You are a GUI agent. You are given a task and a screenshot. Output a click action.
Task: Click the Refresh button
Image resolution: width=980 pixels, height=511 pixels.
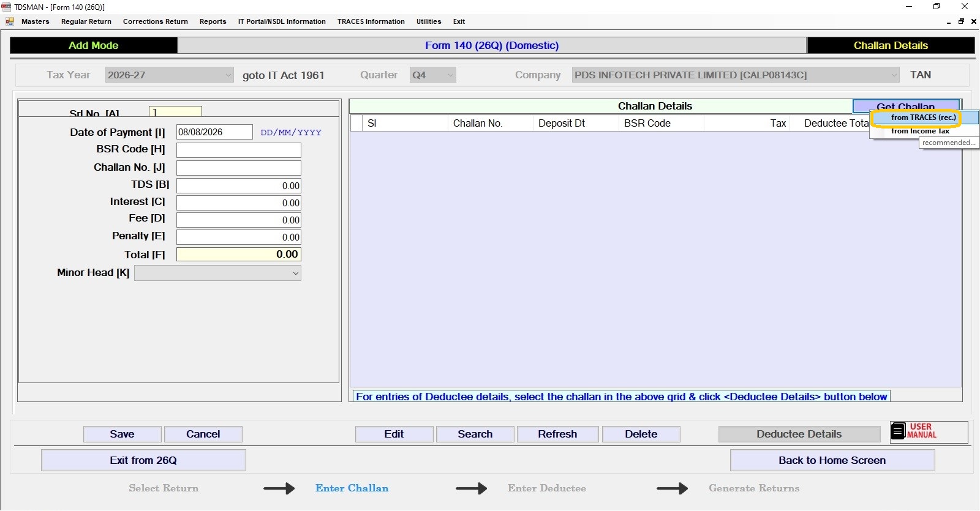557,434
